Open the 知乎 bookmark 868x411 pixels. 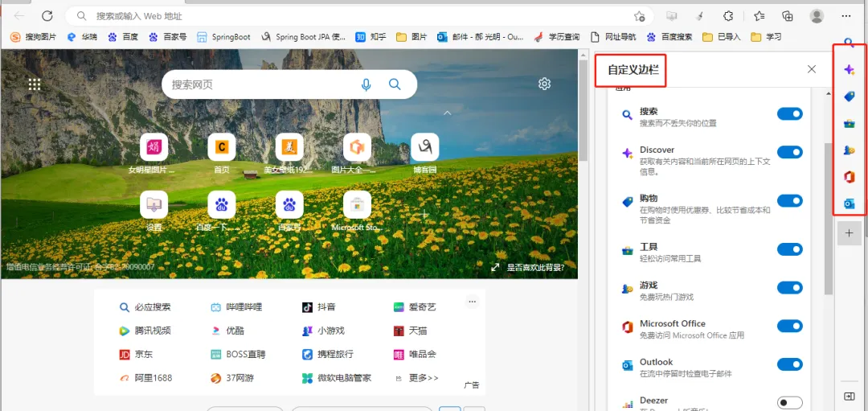click(x=371, y=37)
